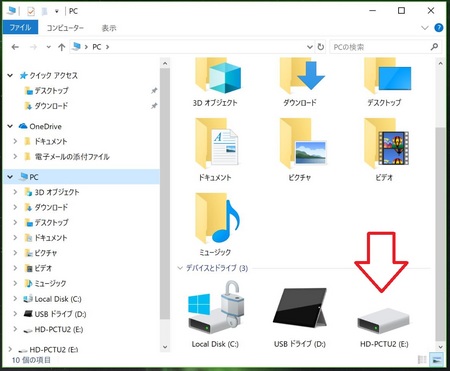This screenshot has width=450, height=371.
Task: Select ドキュメント under PC in tree
Action: [x=51, y=238]
